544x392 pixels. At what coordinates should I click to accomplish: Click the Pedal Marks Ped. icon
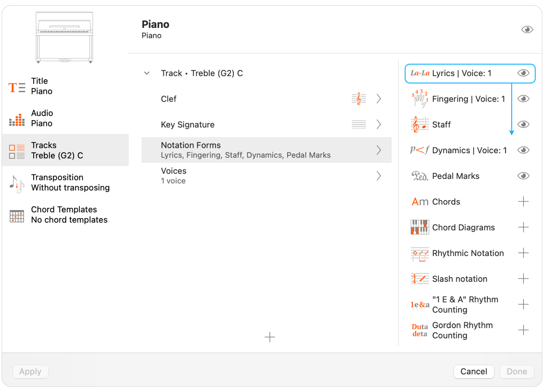coord(420,176)
